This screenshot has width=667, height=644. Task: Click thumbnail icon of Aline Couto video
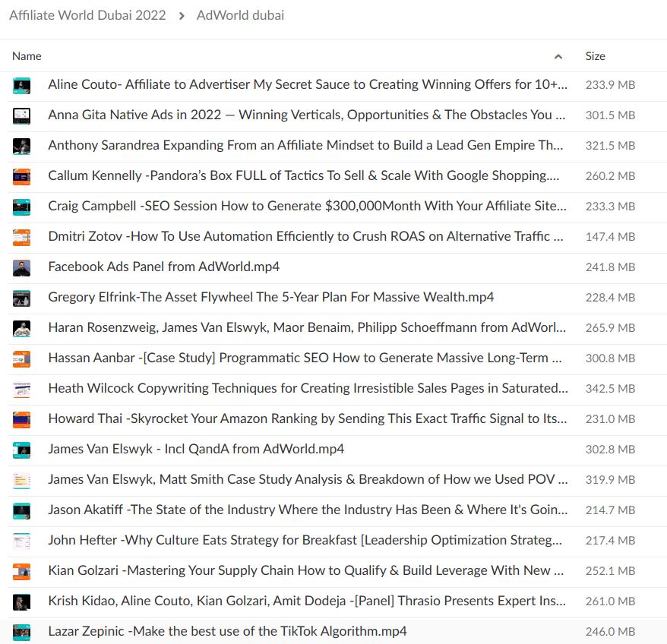(x=21, y=85)
